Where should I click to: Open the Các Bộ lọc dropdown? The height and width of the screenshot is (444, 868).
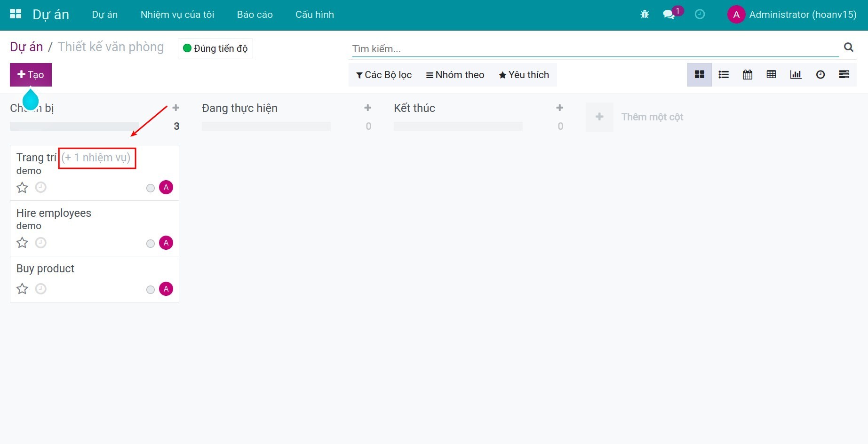coord(383,74)
